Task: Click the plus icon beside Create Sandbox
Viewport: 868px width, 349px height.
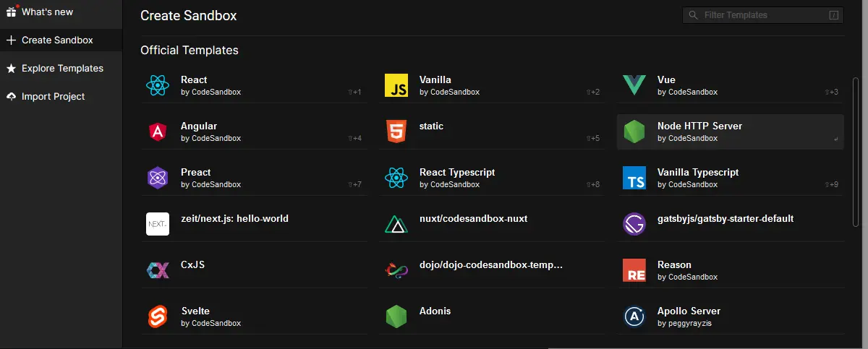Action: [x=11, y=40]
